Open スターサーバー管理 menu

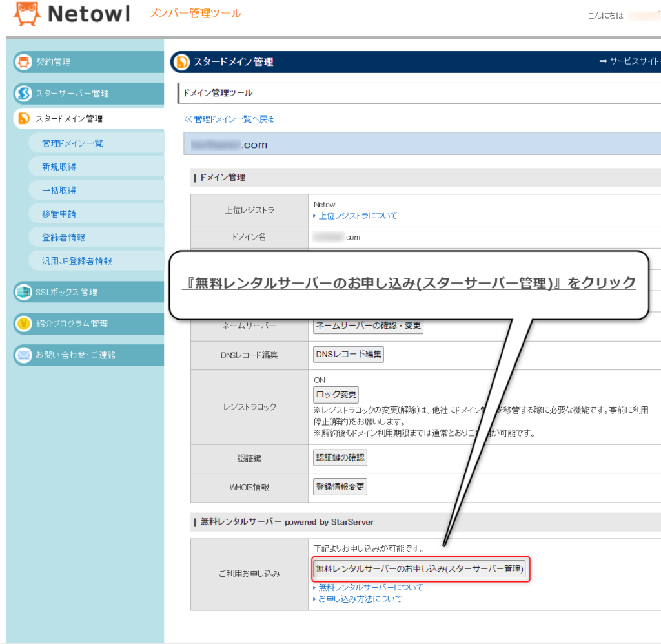[88, 93]
